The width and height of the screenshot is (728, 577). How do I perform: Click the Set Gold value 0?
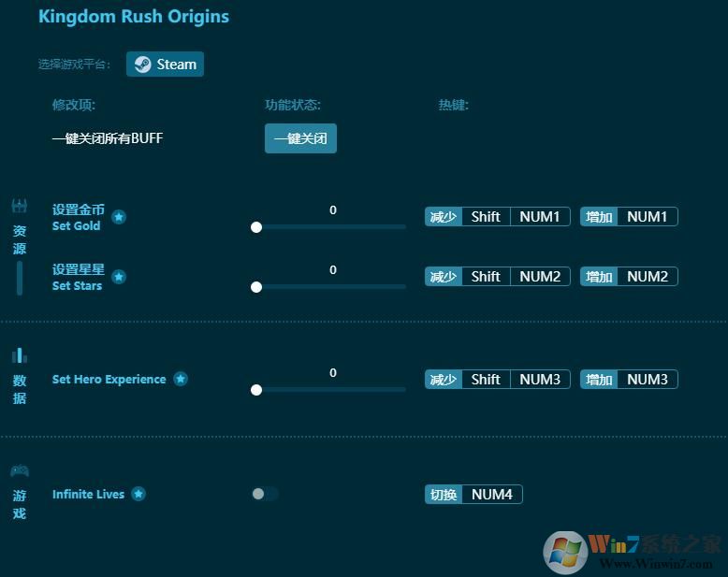point(333,210)
